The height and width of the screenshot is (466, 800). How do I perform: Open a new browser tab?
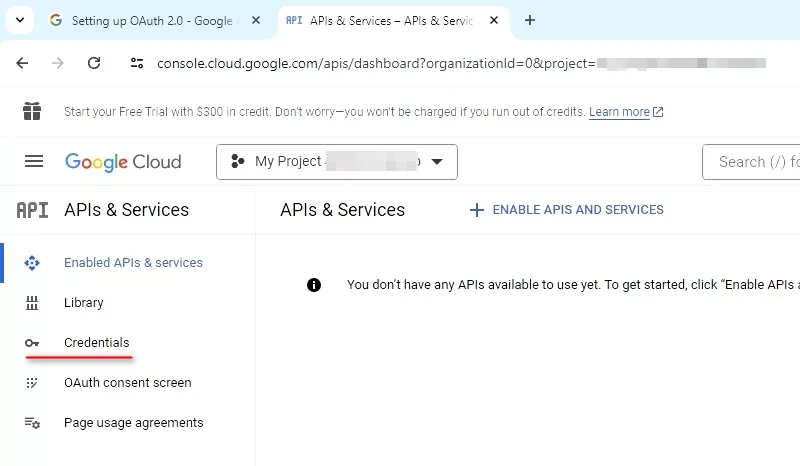[530, 20]
